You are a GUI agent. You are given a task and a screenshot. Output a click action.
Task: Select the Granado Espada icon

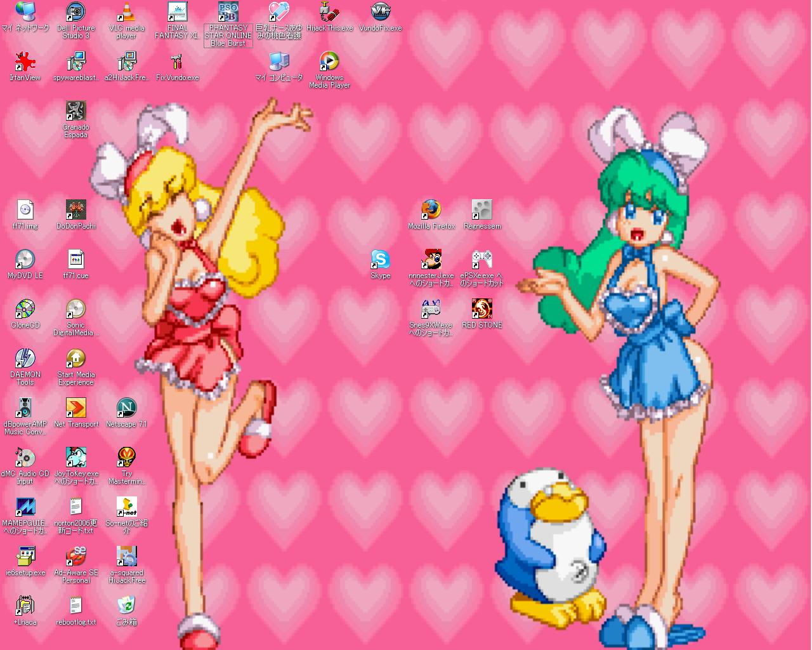click(76, 110)
